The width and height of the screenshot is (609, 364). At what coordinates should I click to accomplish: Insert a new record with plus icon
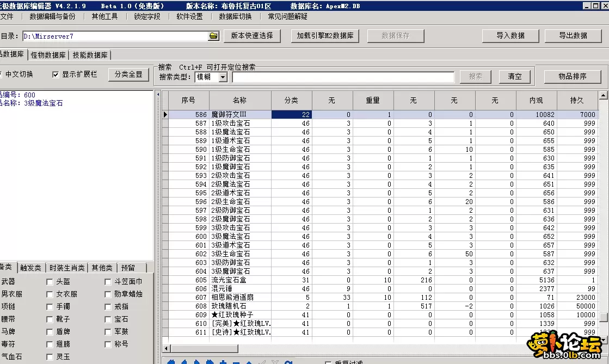[x=223, y=362]
